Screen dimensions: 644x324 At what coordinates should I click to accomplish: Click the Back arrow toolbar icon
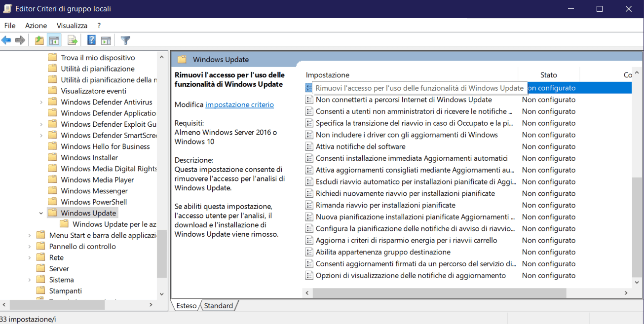6,40
